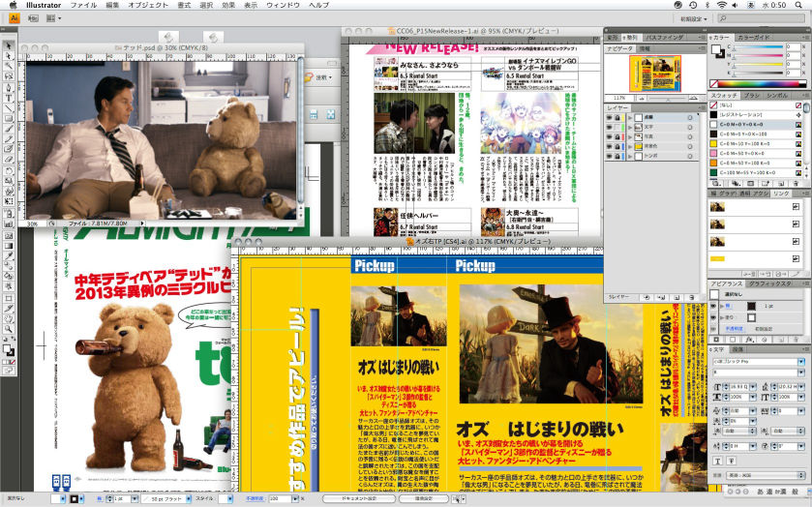Toggle the underline T button in Character panel
Screen dimensions: 812x507
pyautogui.click(x=718, y=461)
